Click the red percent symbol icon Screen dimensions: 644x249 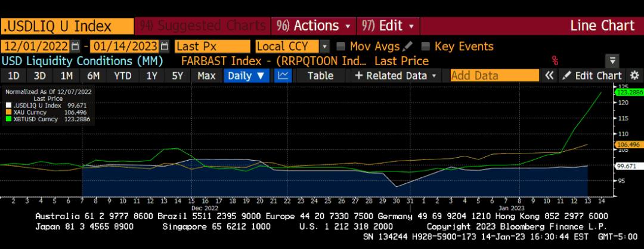(555, 61)
